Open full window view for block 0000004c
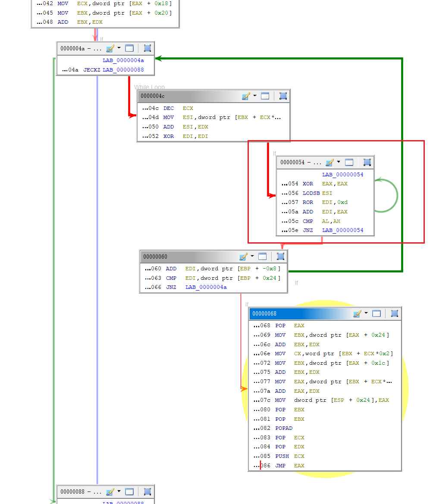 click(265, 96)
